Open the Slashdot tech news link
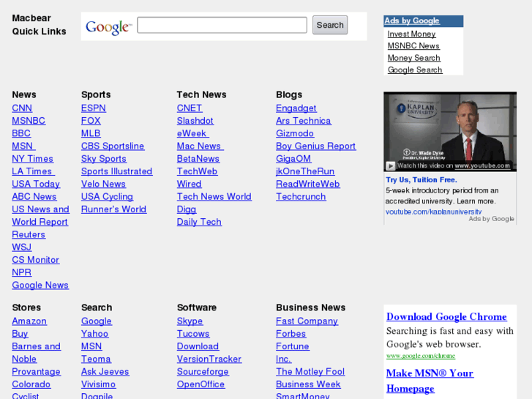Image resolution: width=532 pixels, height=399 pixels. point(195,121)
